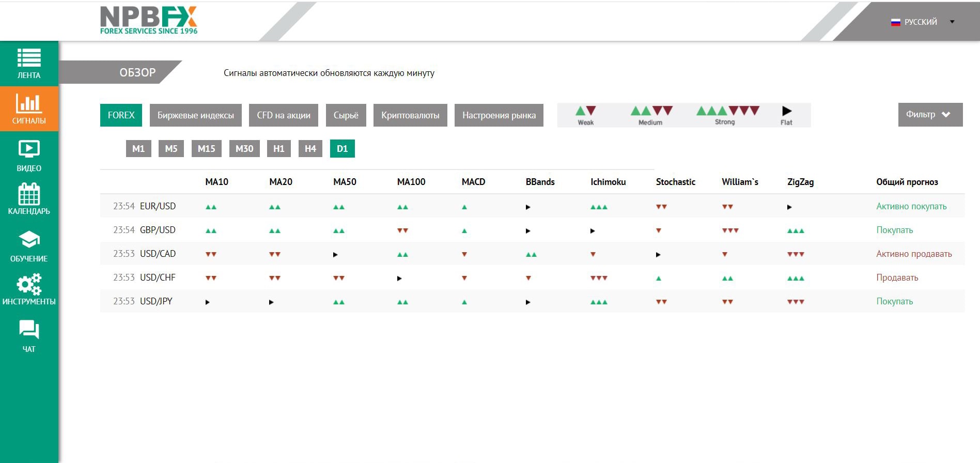Click EUR/USD pair name

(x=158, y=206)
